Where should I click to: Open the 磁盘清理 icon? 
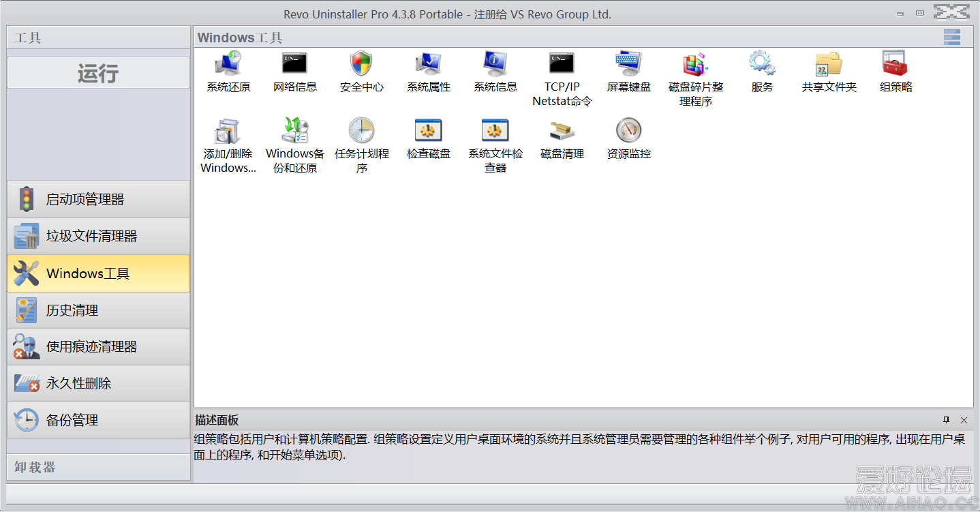[x=562, y=131]
